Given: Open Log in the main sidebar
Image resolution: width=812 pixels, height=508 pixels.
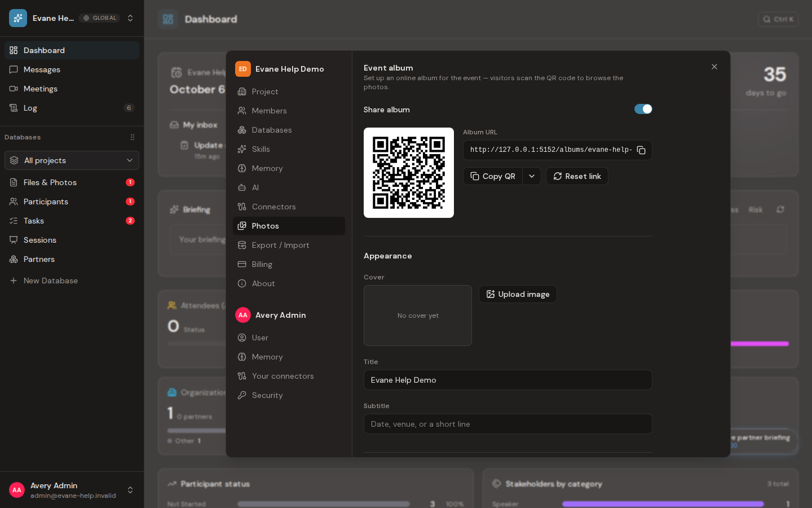Looking at the screenshot, I should 72,108.
